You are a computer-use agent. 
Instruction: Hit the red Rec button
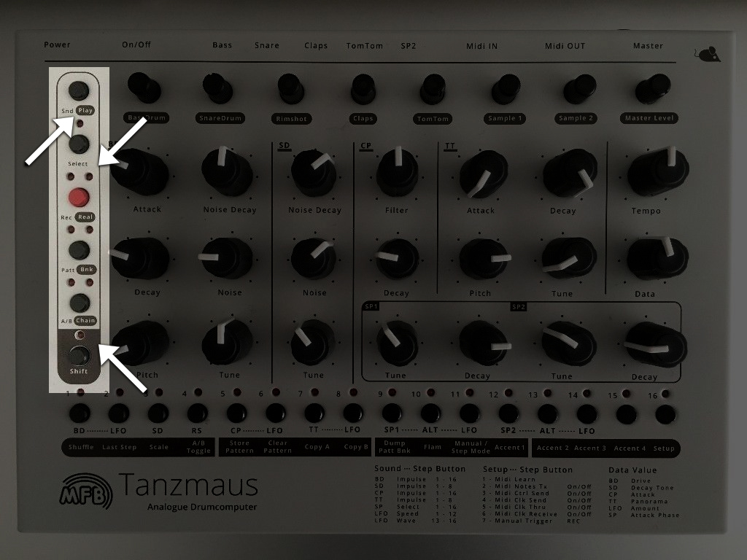coord(79,197)
